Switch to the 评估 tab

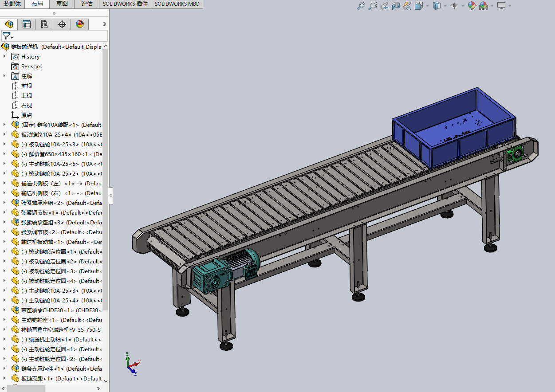[87, 4]
